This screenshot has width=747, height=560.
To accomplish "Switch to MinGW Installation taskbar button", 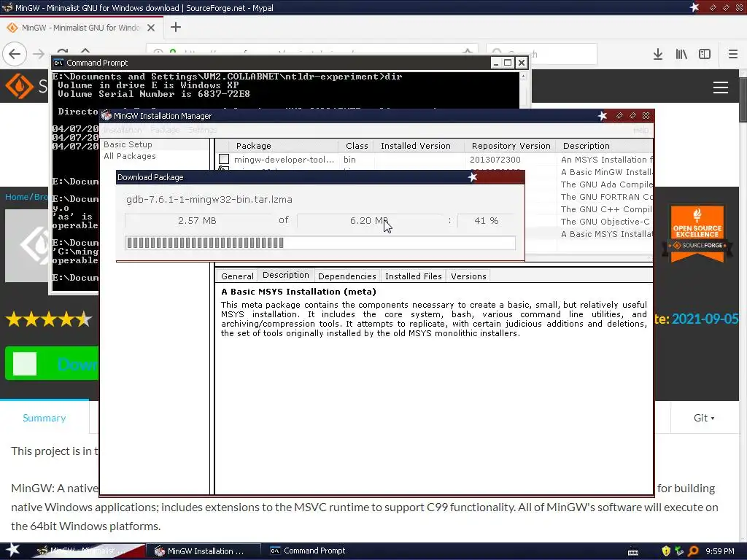I will [x=203, y=551].
